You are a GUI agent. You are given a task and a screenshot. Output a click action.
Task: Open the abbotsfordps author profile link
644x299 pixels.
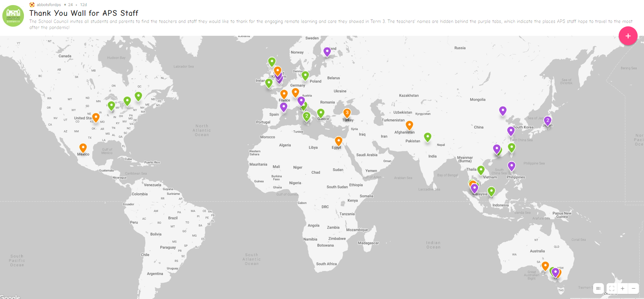pos(49,5)
